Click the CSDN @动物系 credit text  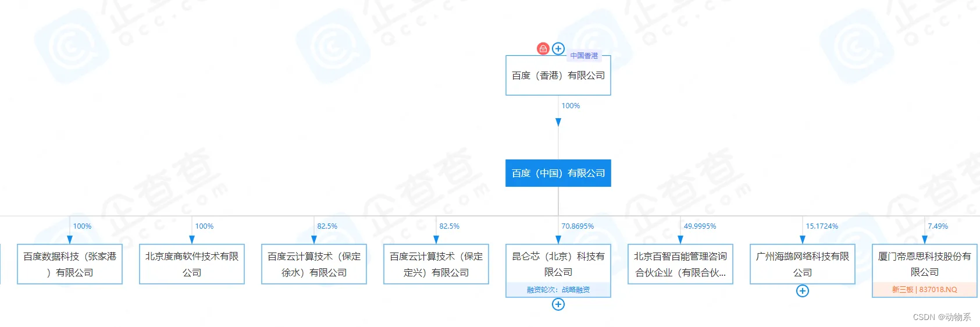[942, 317]
